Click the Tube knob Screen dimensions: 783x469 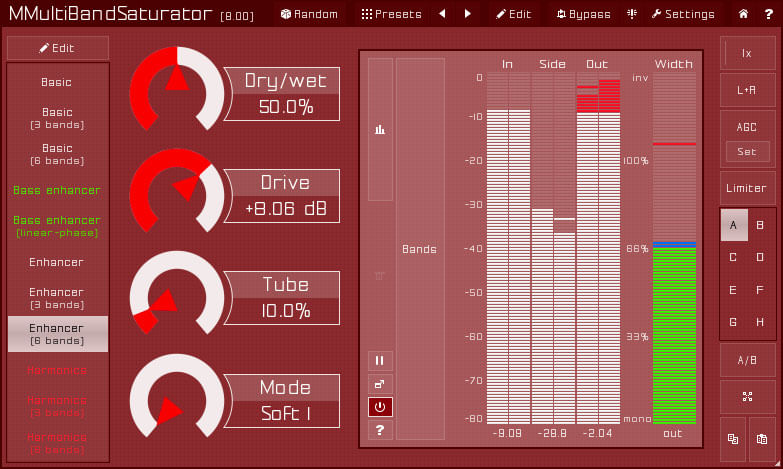177,294
